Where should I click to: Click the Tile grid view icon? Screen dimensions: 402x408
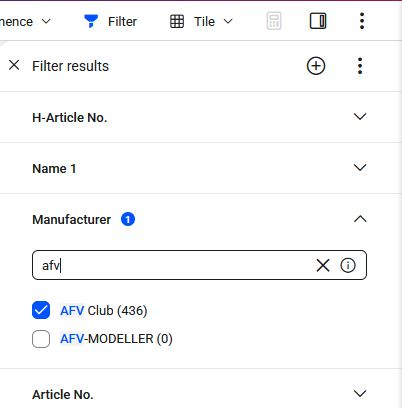(x=177, y=21)
